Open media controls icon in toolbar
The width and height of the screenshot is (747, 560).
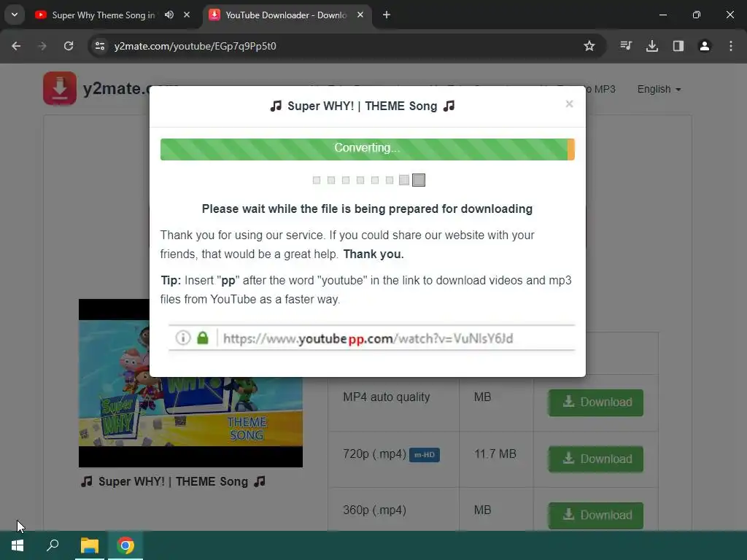pyautogui.click(x=626, y=46)
